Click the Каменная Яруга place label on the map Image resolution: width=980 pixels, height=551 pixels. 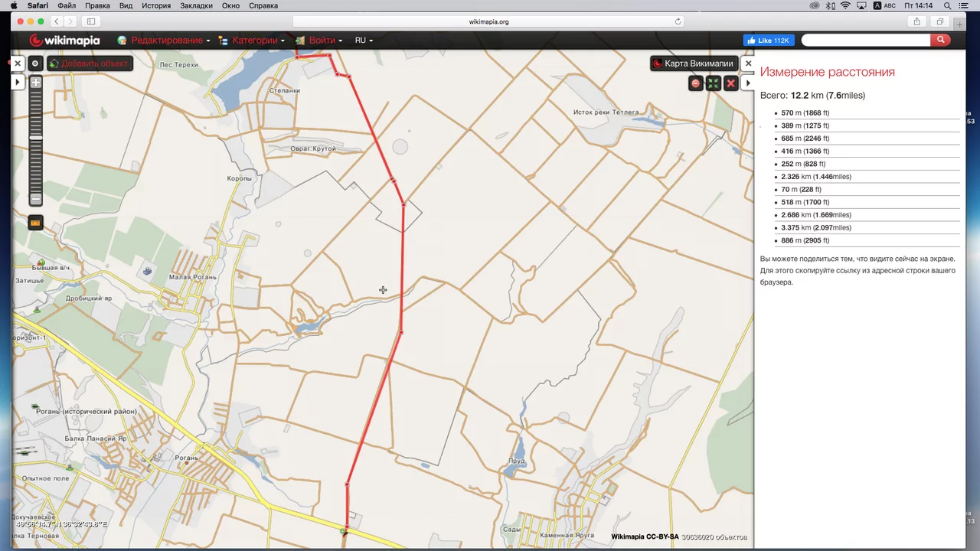tap(567, 536)
